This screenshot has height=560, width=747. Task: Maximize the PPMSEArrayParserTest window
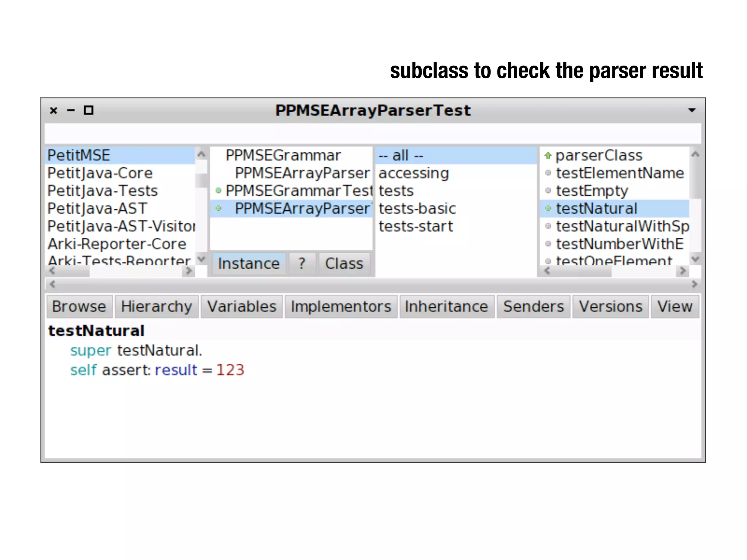89,110
